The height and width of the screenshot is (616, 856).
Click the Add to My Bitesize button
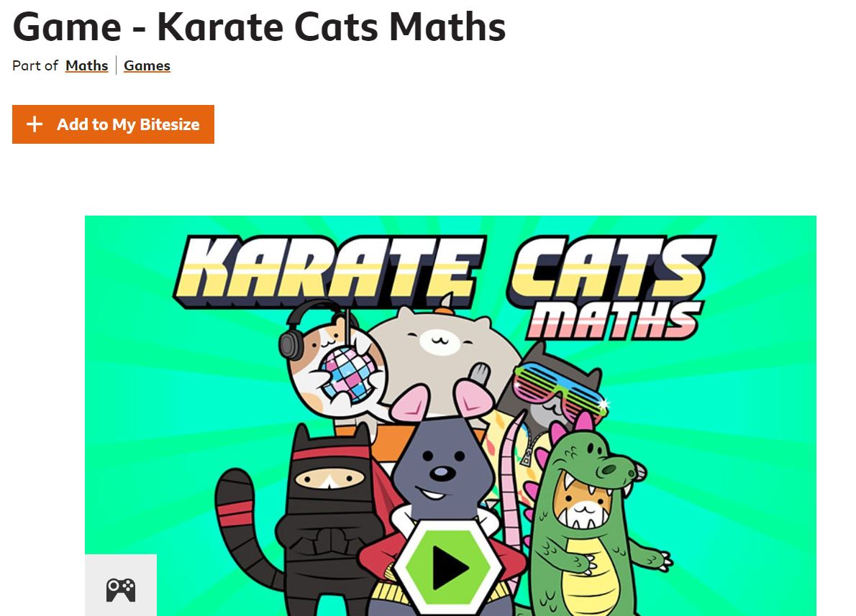pos(113,124)
